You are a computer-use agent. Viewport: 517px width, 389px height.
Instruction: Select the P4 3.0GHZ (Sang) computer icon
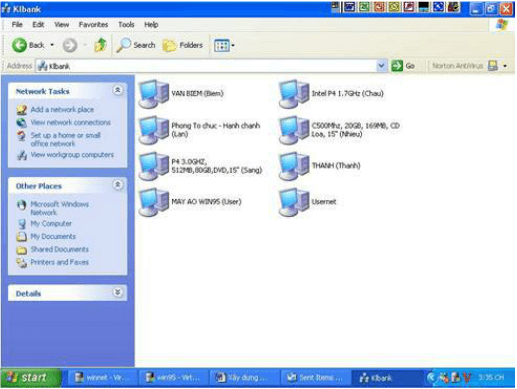click(154, 166)
